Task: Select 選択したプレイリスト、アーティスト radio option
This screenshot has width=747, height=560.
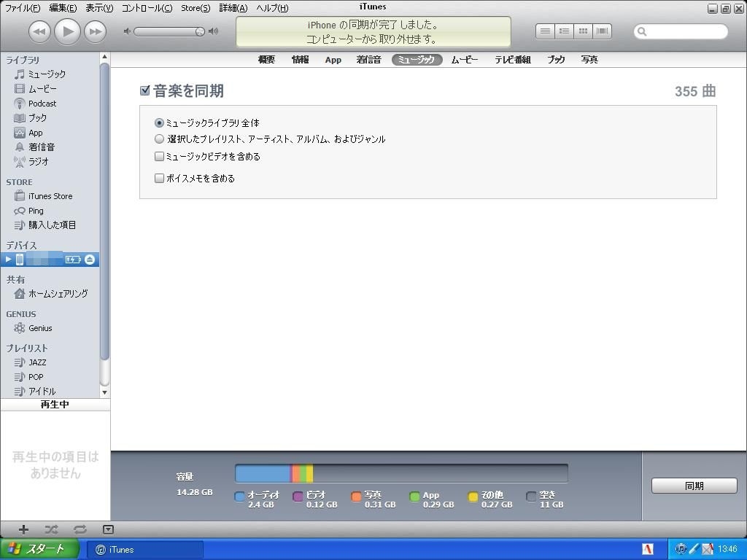Action: pyautogui.click(x=159, y=139)
